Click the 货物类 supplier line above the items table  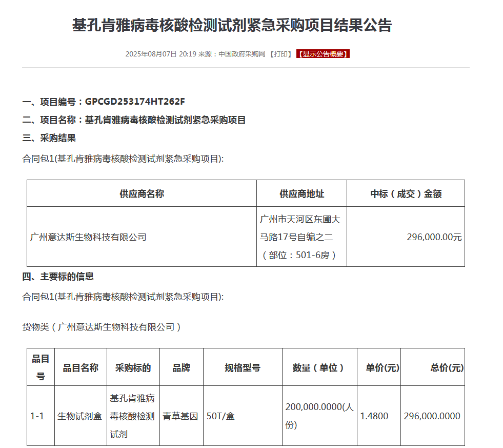click(x=102, y=327)
